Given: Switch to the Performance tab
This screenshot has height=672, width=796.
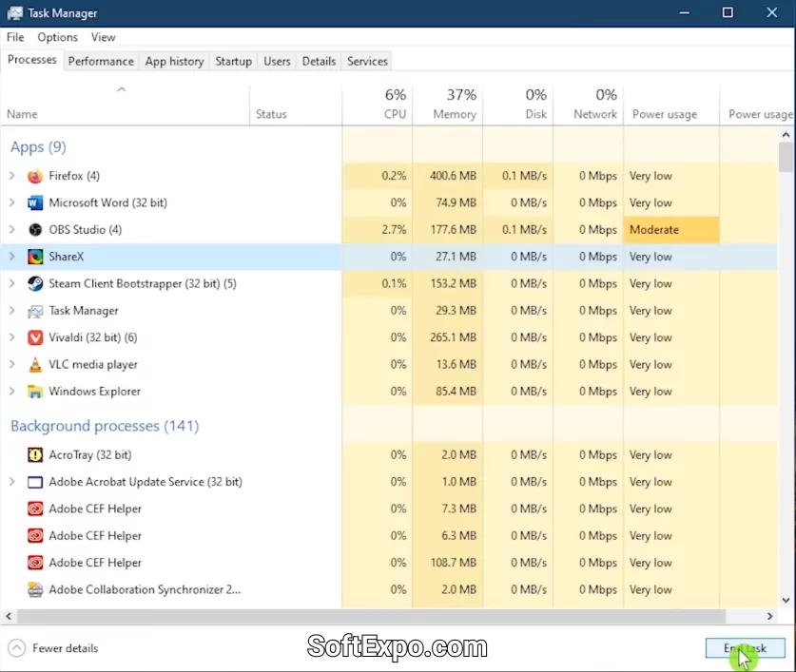Looking at the screenshot, I should [101, 61].
